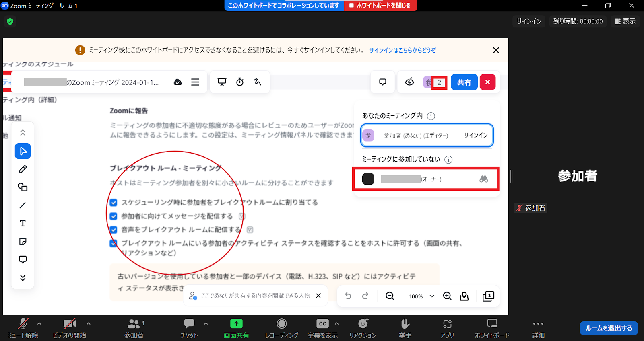Screen dimensions: 644x341
Task: Click the 共有 share button
Action: click(464, 82)
